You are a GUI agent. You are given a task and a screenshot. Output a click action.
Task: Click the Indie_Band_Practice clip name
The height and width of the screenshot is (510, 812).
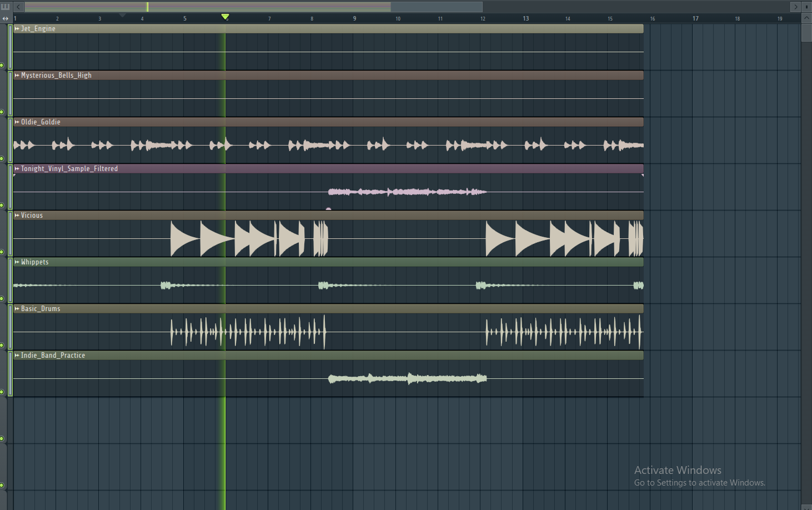(x=53, y=355)
